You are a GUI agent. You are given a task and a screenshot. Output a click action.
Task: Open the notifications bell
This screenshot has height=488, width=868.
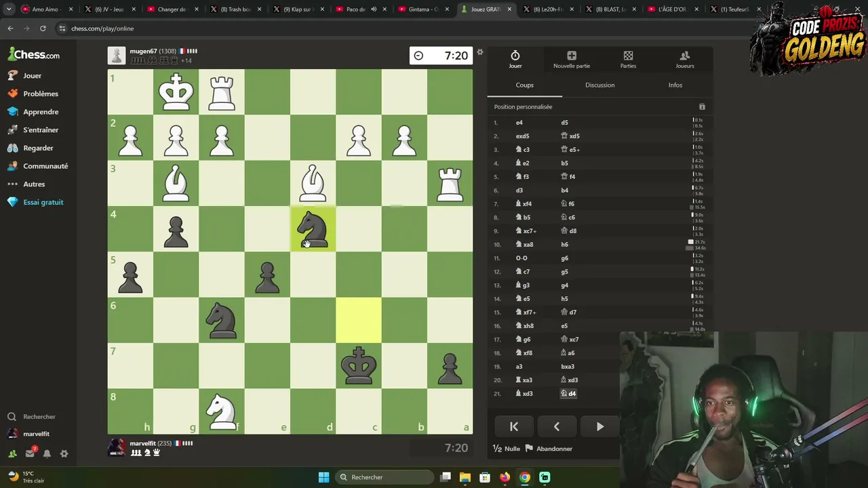tap(47, 453)
